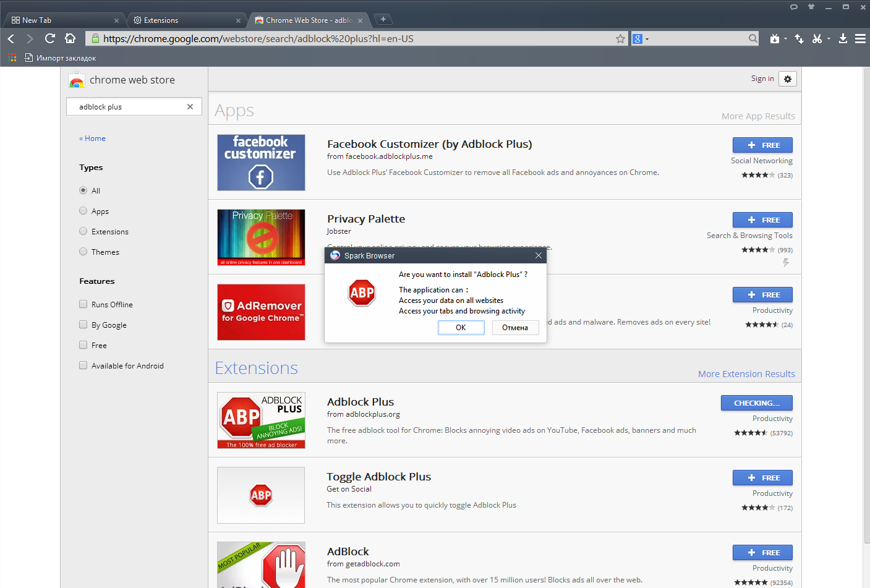Enable the Runs Offline filter
This screenshot has width=870, height=588.
pos(83,304)
